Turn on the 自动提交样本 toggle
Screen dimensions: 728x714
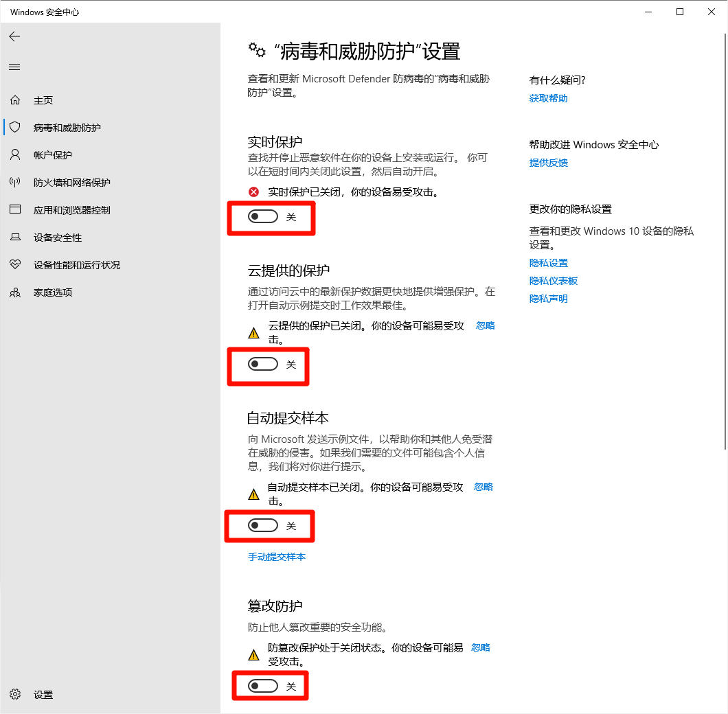[263, 525]
